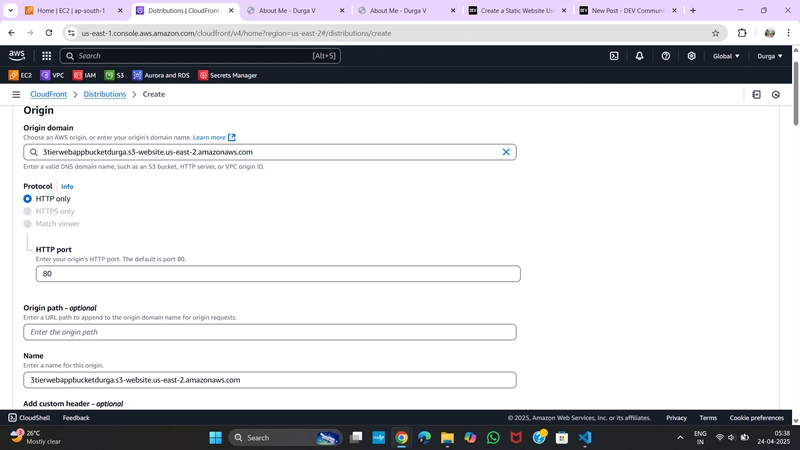Open Visual Studio Code from taskbar
Viewport: 800px width, 450px height.
point(585,438)
